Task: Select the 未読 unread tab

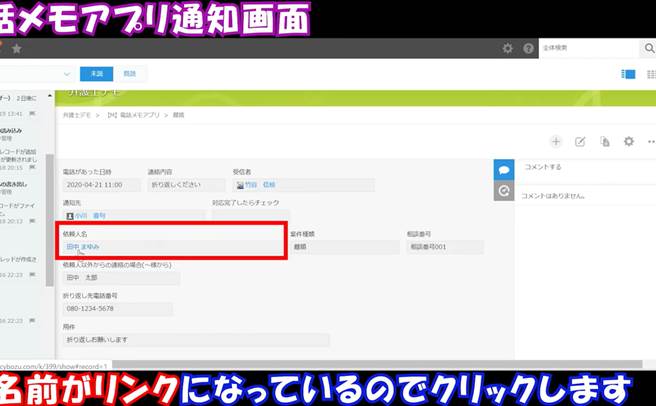Action: coord(97,74)
